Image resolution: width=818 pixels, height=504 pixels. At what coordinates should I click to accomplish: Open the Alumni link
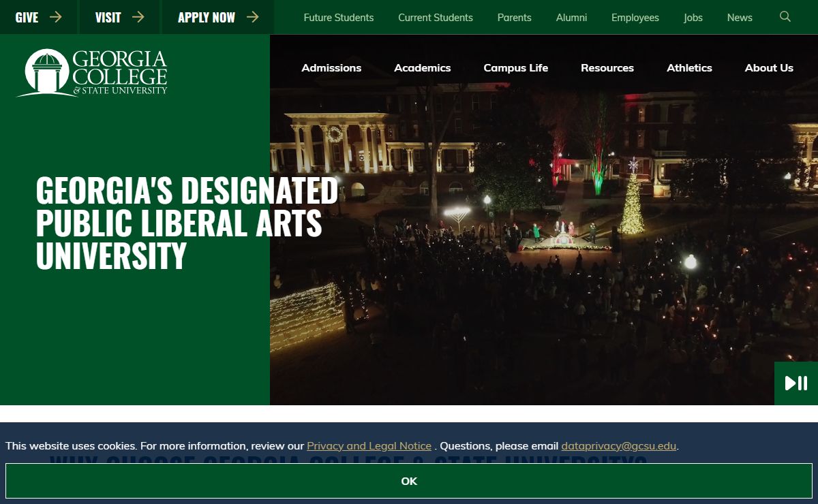(x=571, y=18)
